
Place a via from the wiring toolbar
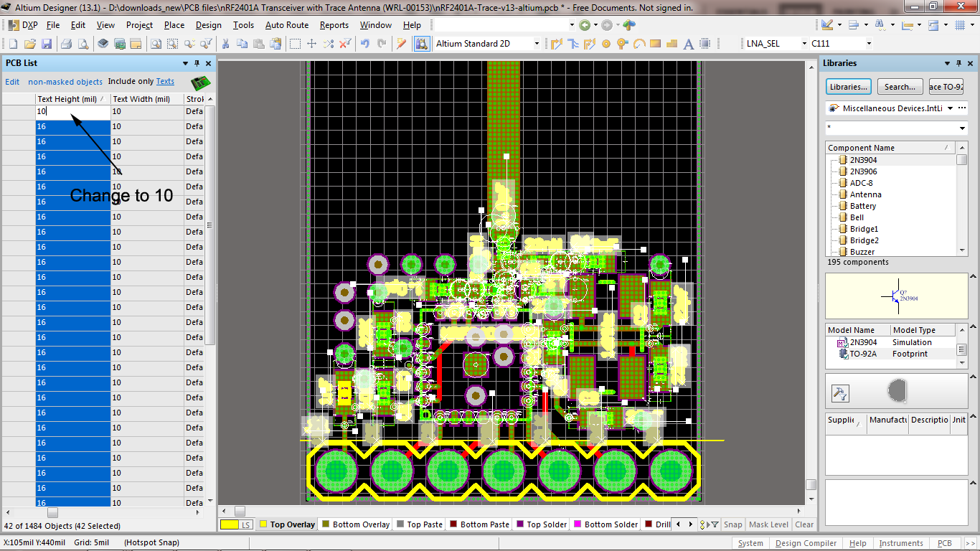point(622,44)
